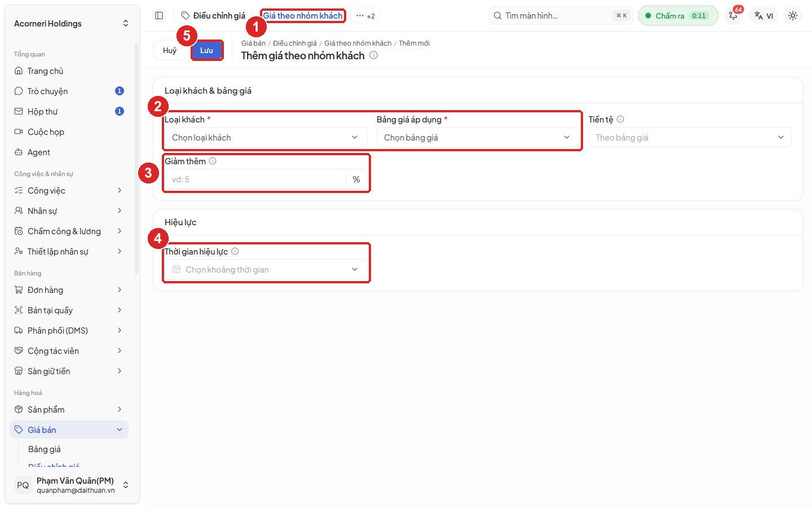Open the +2 more tabs menu

(x=365, y=16)
